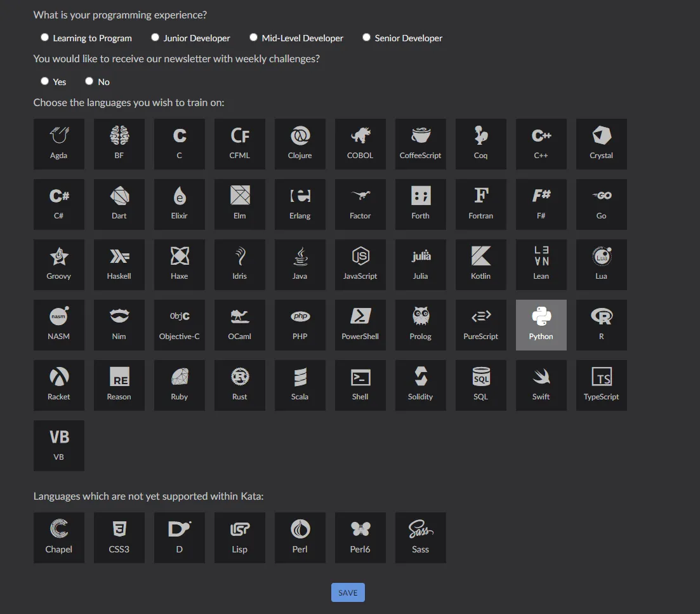Pick the Forth language tile

click(x=421, y=204)
